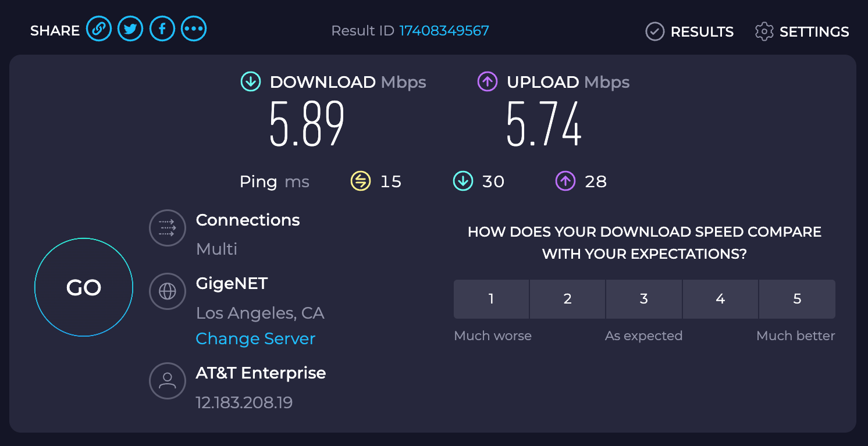This screenshot has height=446, width=868.
Task: Click the GigeNET server globe icon
Action: pos(168,291)
